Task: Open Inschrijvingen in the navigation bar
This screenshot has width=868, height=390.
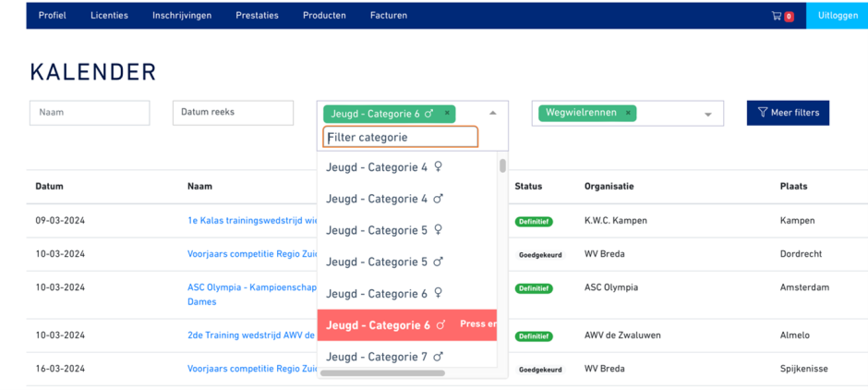Action: [182, 16]
